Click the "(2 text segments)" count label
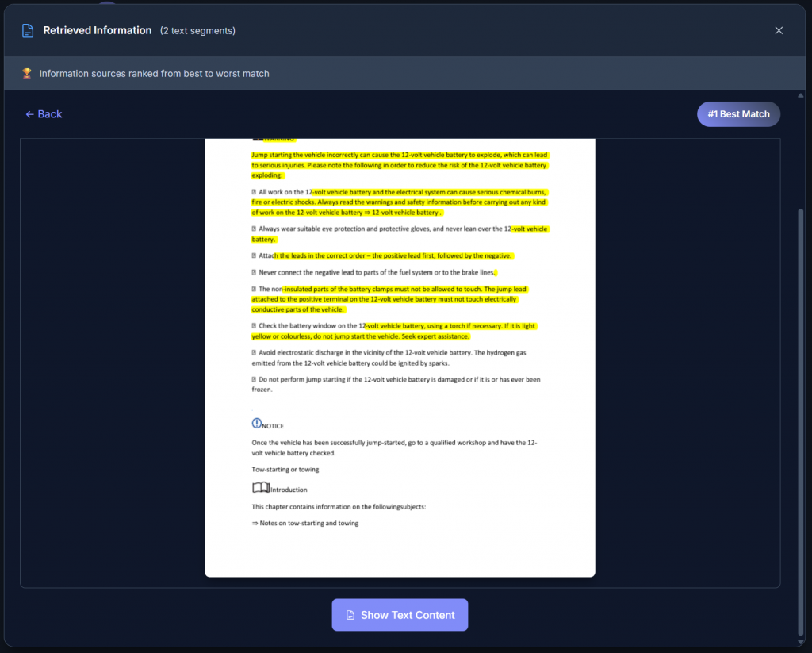Screen dimensions: 812x653 click(x=197, y=31)
